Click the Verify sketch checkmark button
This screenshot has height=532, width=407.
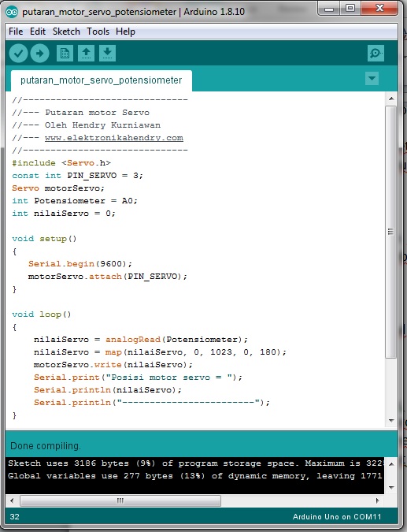18,54
